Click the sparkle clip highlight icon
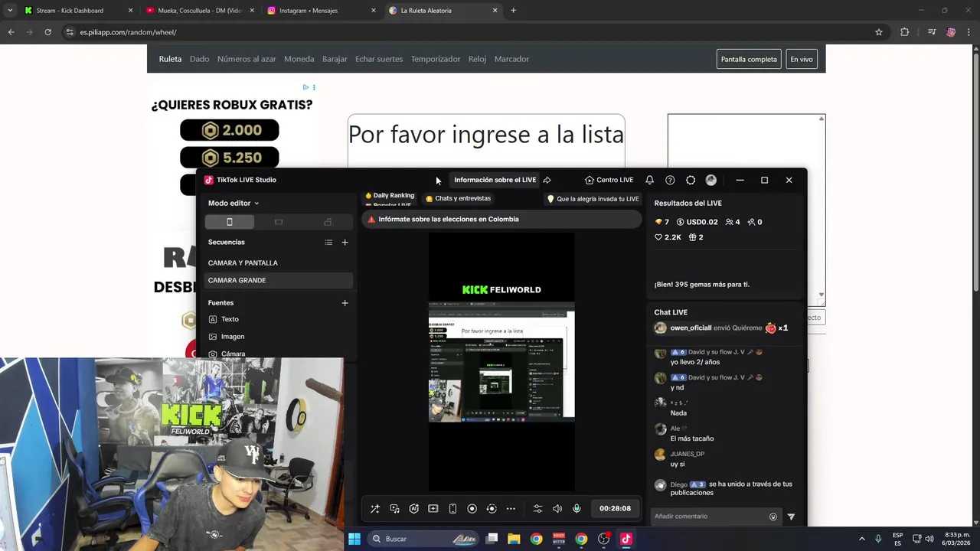This screenshot has width=980, height=551. (x=433, y=509)
